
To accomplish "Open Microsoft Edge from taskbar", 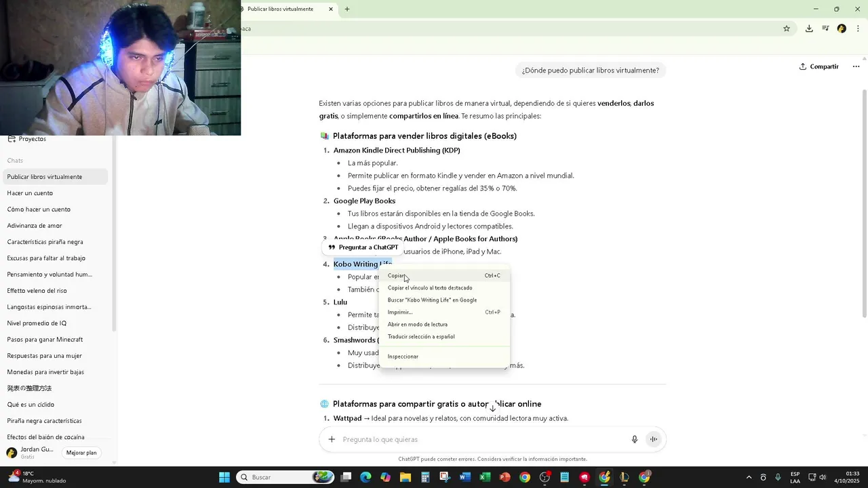I will [366, 477].
